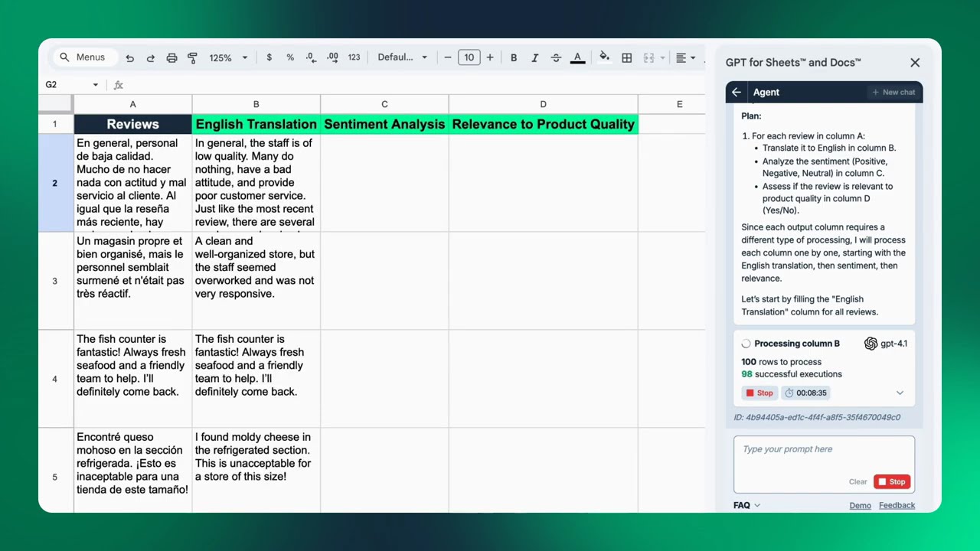Click the execution ID text
Screen dimensions: 980x551
click(x=817, y=417)
